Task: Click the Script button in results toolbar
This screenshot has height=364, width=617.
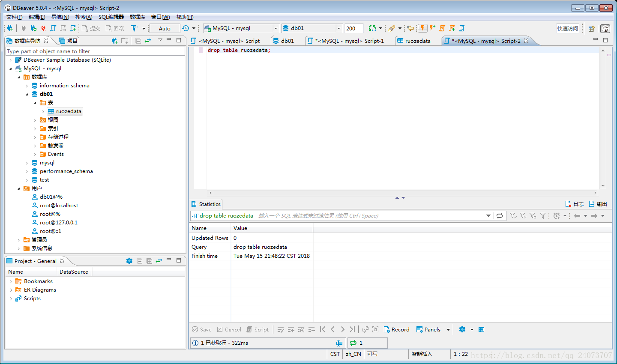Action: pyautogui.click(x=258, y=329)
